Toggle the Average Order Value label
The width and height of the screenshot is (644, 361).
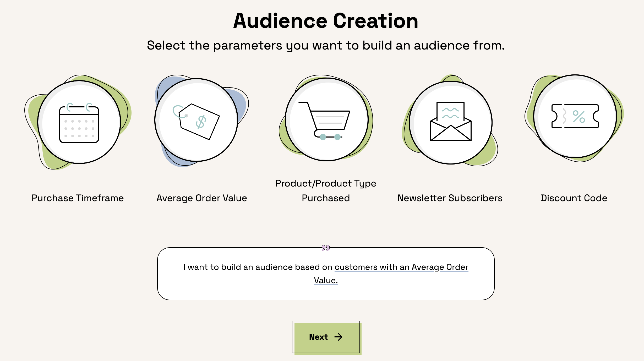coord(202,198)
